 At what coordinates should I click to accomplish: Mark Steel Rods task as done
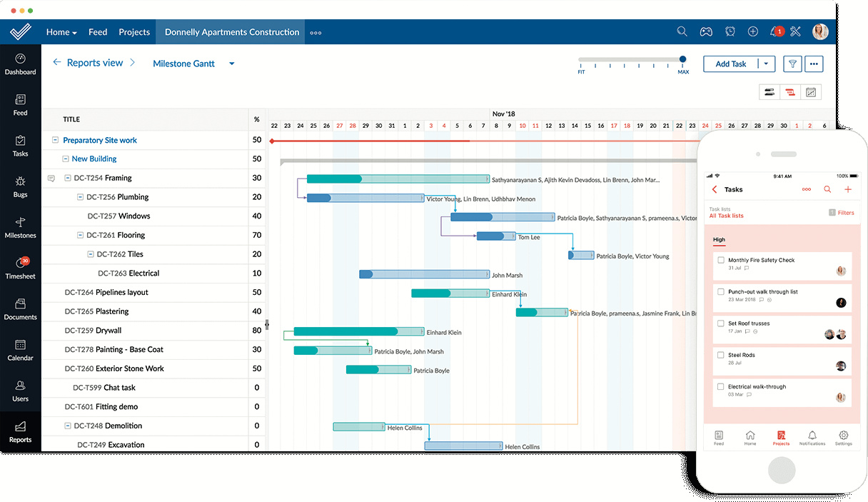pyautogui.click(x=721, y=355)
